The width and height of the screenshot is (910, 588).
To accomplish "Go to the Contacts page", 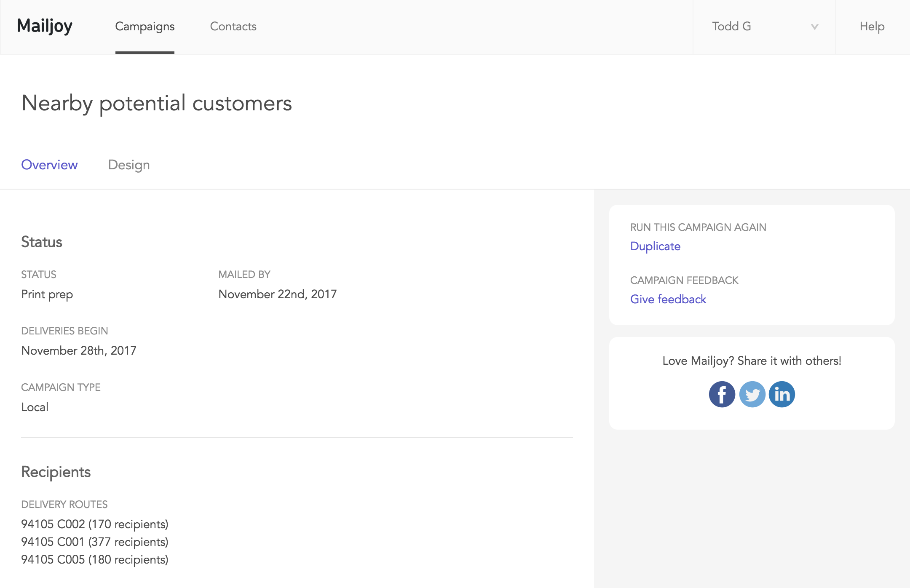I will pyautogui.click(x=233, y=27).
